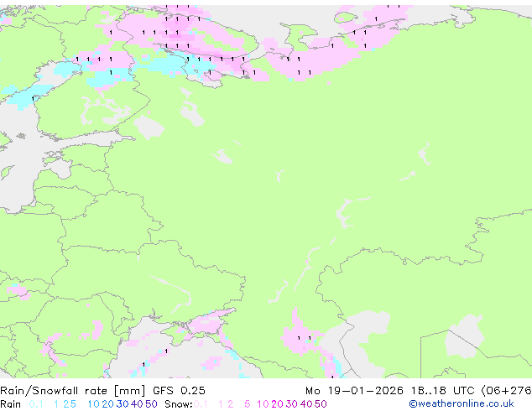
Task: Click the 'Snow:' legend label
Action: 179,404
